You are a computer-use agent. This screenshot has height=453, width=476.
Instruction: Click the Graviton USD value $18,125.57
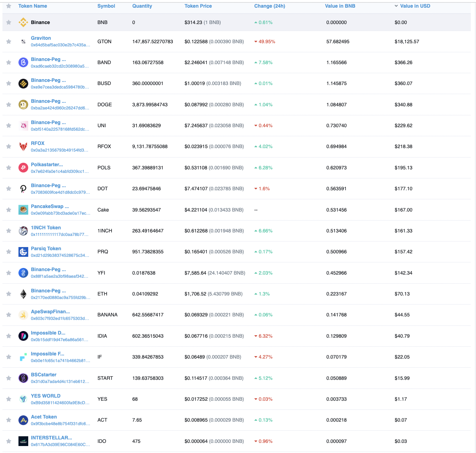[x=407, y=41]
